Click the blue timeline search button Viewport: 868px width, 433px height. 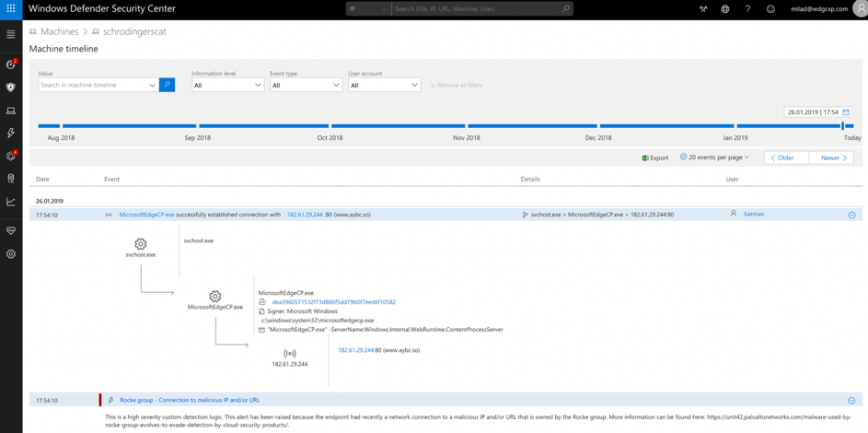tap(168, 85)
